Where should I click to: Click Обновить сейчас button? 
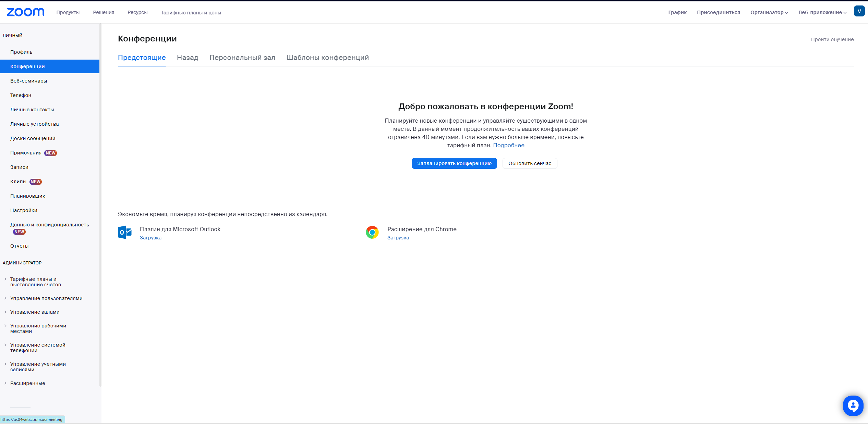pos(530,163)
